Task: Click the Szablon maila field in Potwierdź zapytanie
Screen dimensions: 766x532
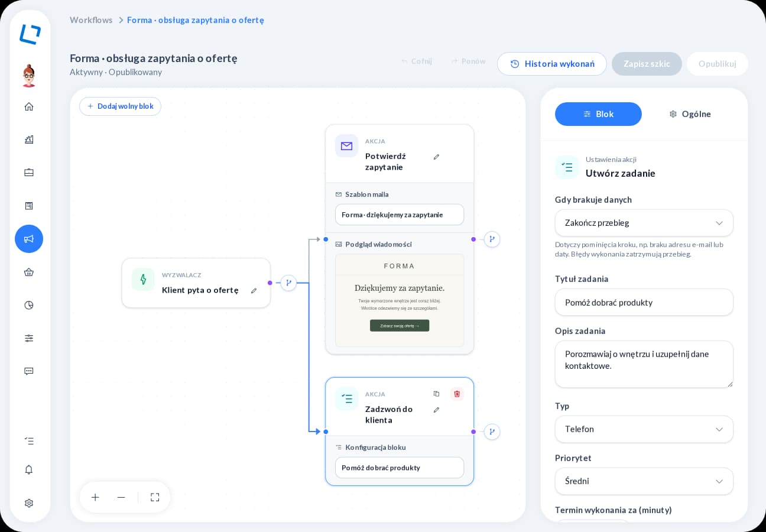Action: click(400, 215)
